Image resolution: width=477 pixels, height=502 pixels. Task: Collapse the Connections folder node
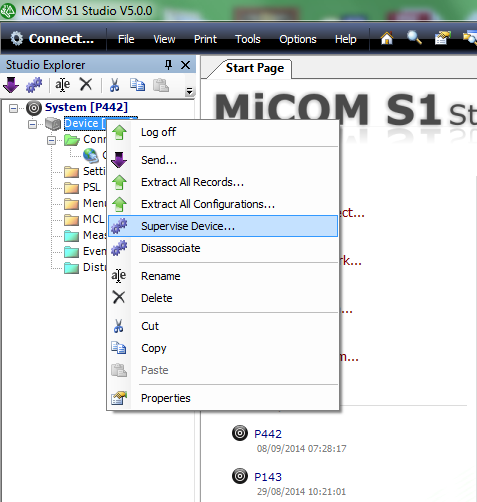coord(51,140)
